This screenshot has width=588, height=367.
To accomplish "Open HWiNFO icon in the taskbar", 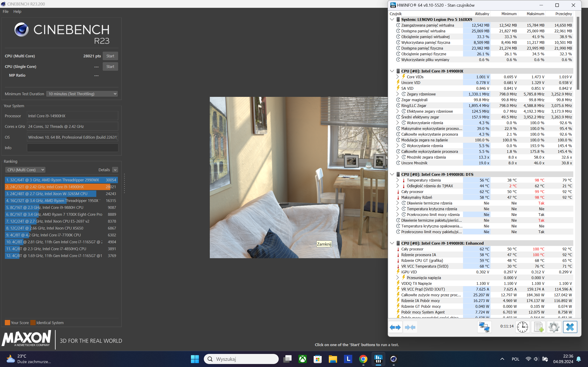I will tap(378, 359).
